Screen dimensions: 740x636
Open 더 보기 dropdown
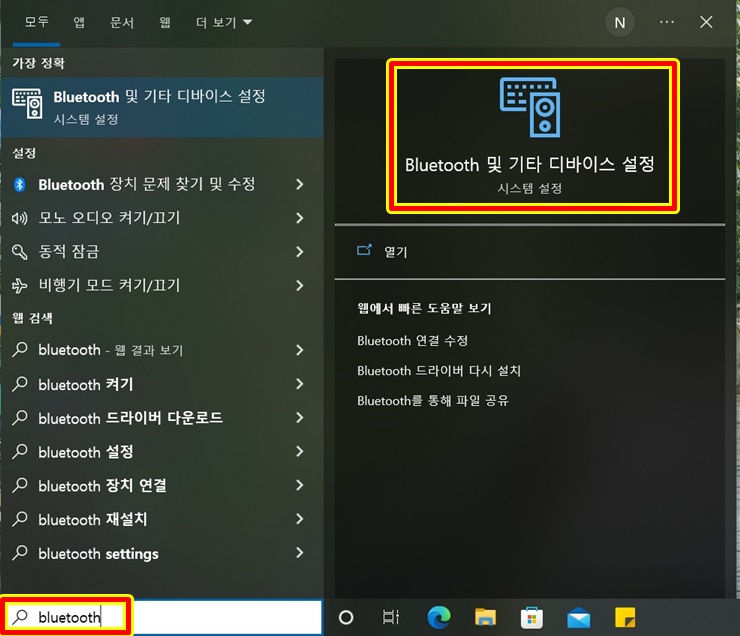click(224, 22)
